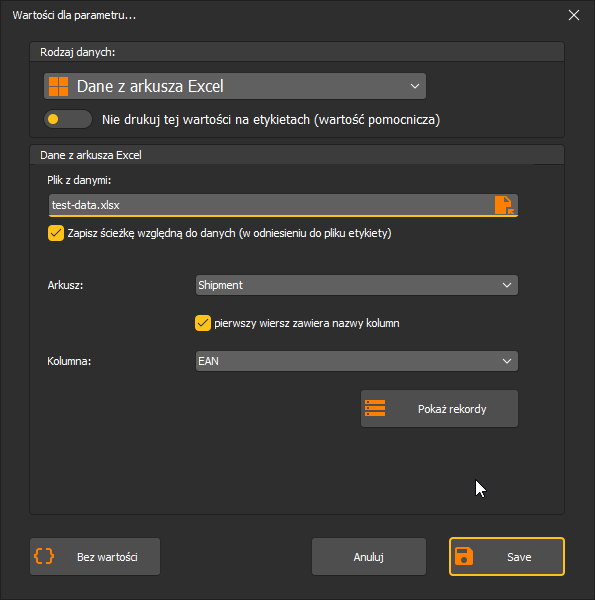Click the 'Bez wartości' button
This screenshot has width=595, height=600.
point(95,557)
